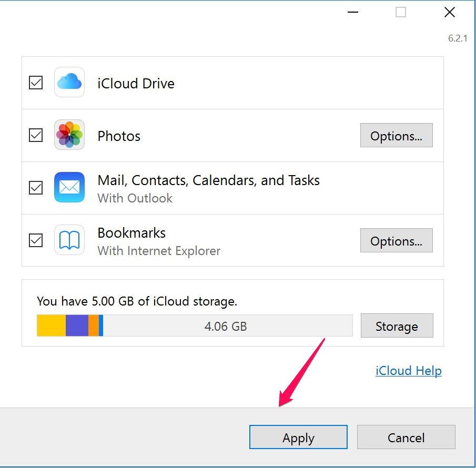This screenshot has width=476, height=468.
Task: Select the iCloud Drive label
Action: tap(136, 84)
